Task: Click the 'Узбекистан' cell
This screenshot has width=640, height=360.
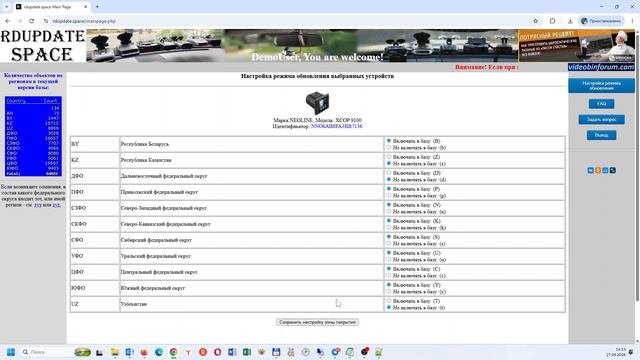Action: pyautogui.click(x=251, y=304)
